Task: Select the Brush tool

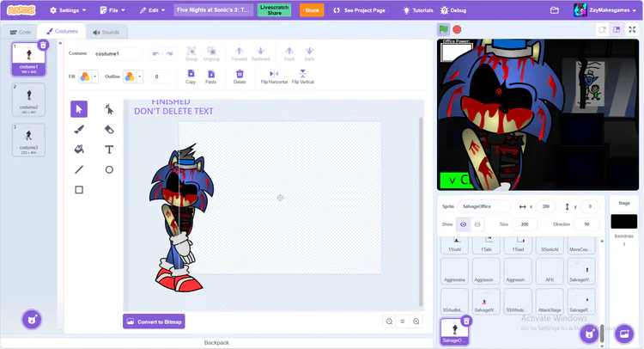Action: click(79, 130)
